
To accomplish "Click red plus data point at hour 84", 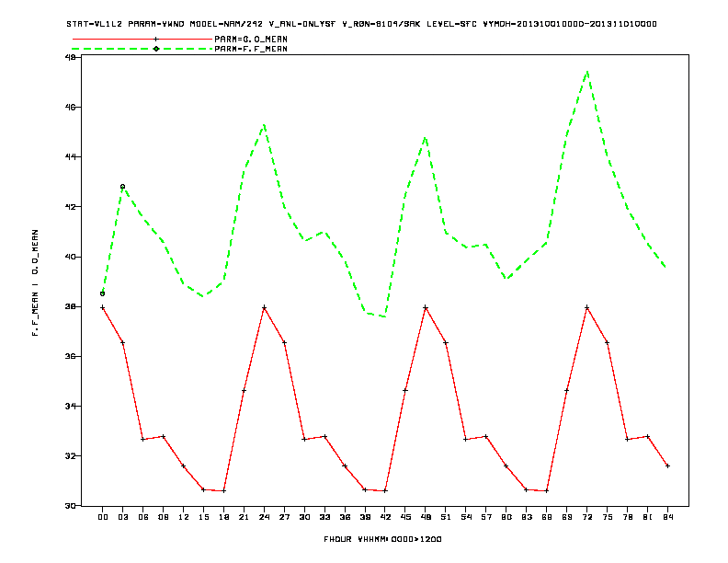I will (667, 465).
